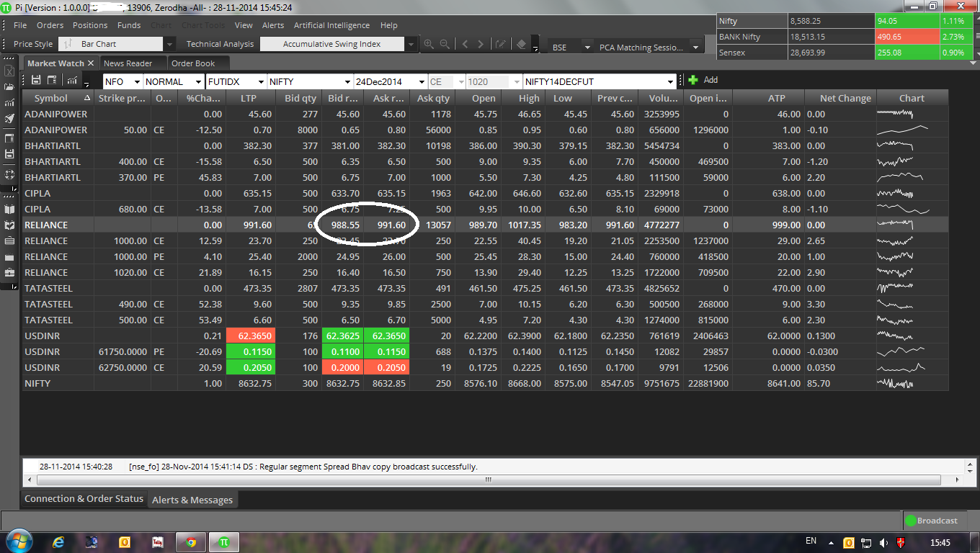Click the edit pencil toolbar icon
The image size is (980, 553).
[x=500, y=44]
